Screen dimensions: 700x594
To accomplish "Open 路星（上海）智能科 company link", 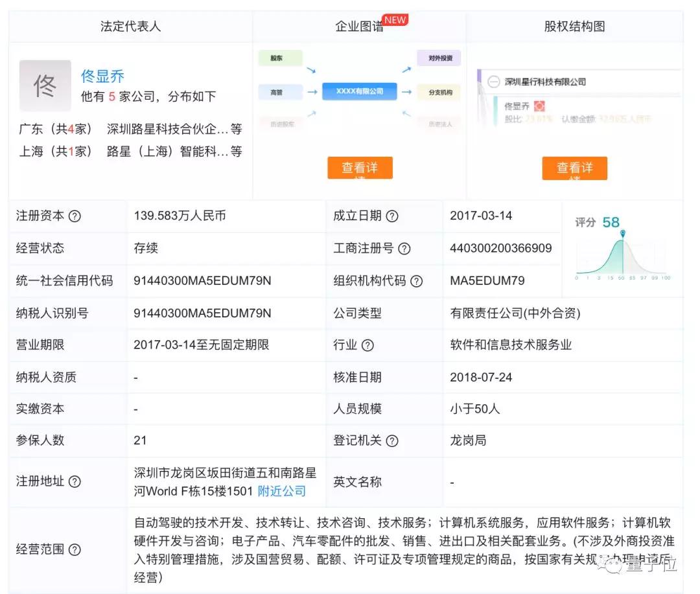I will coord(167,152).
